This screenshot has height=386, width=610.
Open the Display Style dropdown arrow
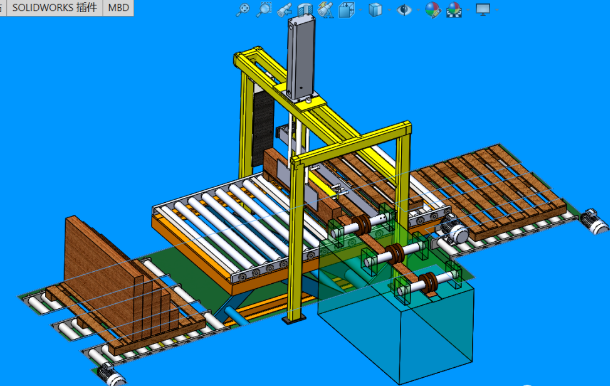[389, 10]
